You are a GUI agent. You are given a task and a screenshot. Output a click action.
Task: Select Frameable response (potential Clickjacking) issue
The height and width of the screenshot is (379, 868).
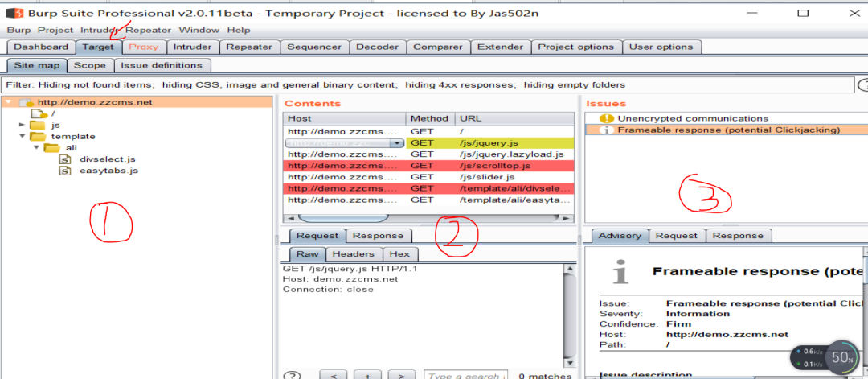[x=728, y=130]
